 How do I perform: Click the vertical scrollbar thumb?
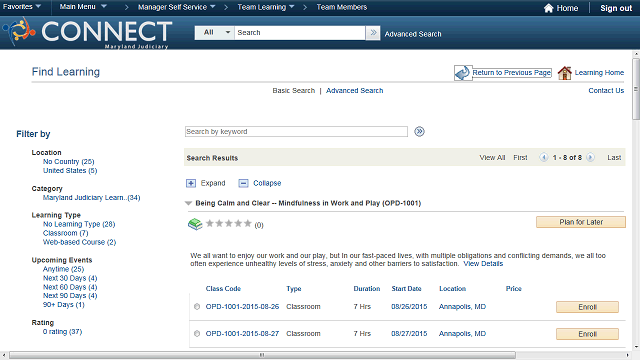[636, 89]
